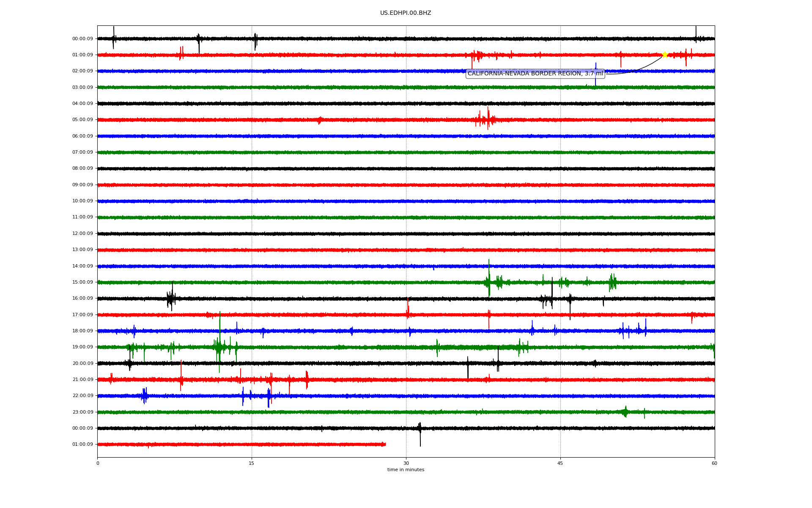Image resolution: width=812 pixels, height=508 pixels.
Task: Click the plot title US.EDHPI.00.BHZ
Action: coord(406,13)
